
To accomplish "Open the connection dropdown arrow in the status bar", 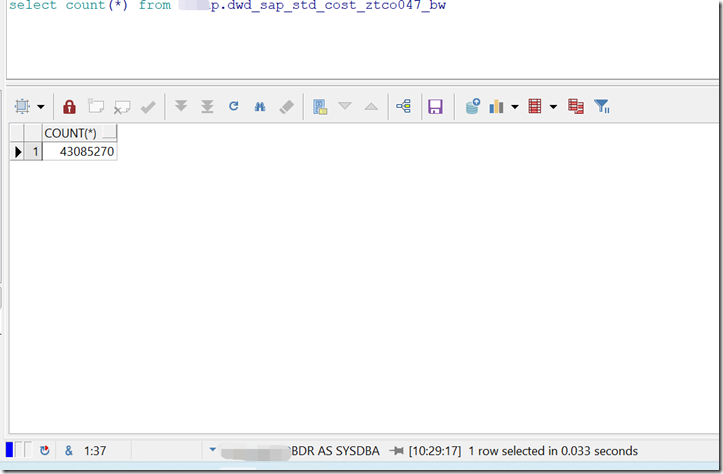I will click(x=213, y=449).
